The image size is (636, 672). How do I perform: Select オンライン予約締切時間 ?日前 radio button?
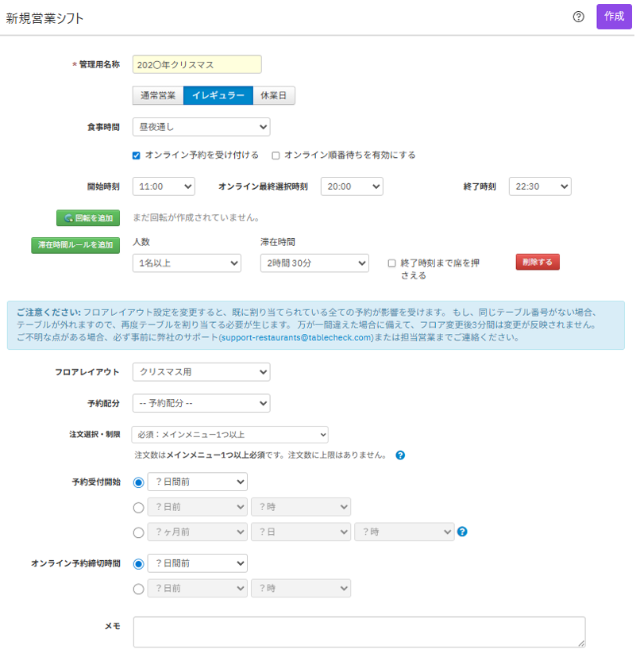pyautogui.click(x=138, y=589)
